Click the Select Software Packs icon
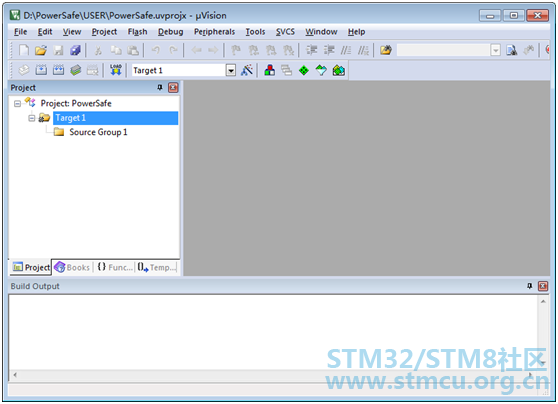 (x=321, y=70)
